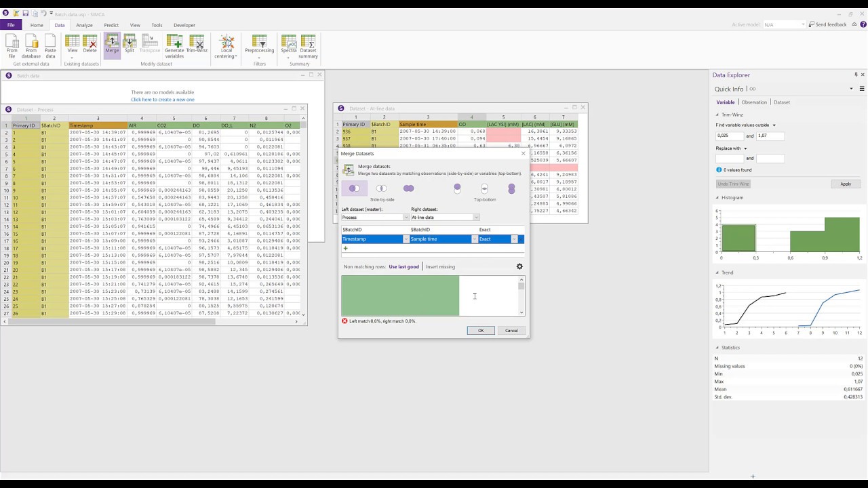The height and width of the screenshot is (488, 868).
Task: Select side-by-side inner intersection merge mode
Action: pos(382,188)
